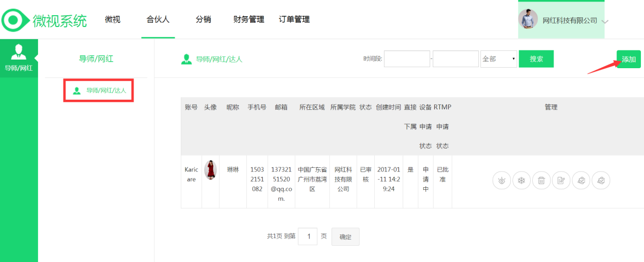
Task: Click the edit notepad icon in row
Action: click(561, 180)
